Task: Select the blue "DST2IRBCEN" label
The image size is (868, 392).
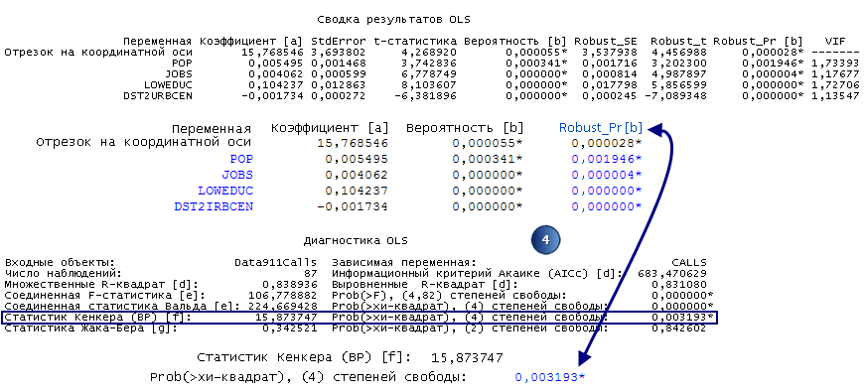Action: [214, 206]
